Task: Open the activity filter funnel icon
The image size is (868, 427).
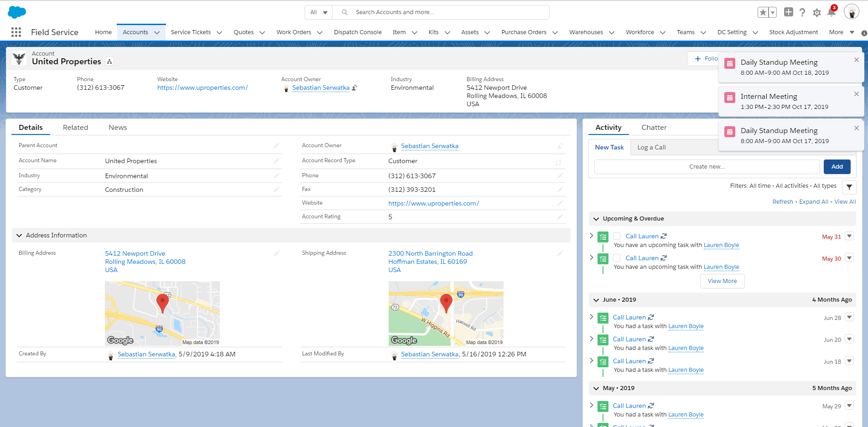Action: point(849,187)
